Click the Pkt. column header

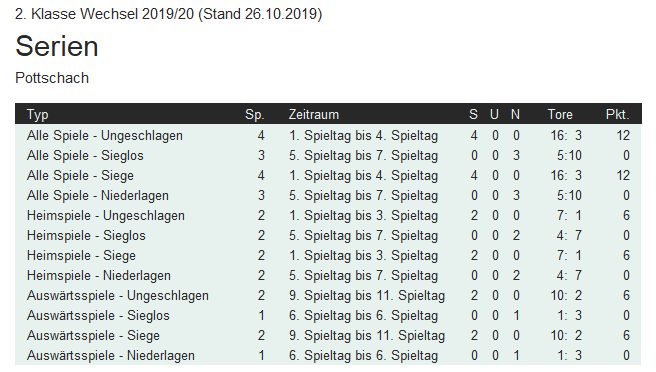[x=618, y=114]
